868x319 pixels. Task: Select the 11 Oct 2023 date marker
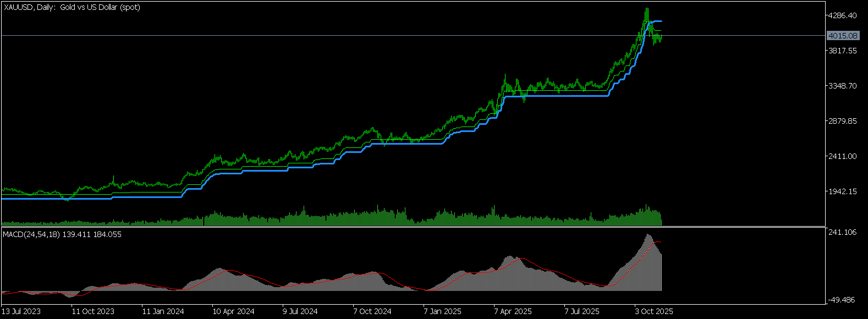[93, 311]
